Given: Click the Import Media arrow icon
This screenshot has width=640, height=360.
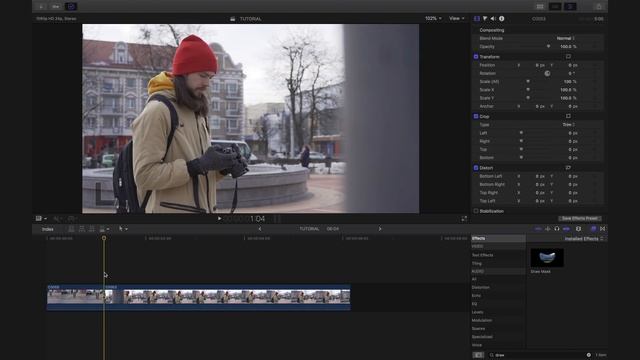Looking at the screenshot, I should click(41, 7).
